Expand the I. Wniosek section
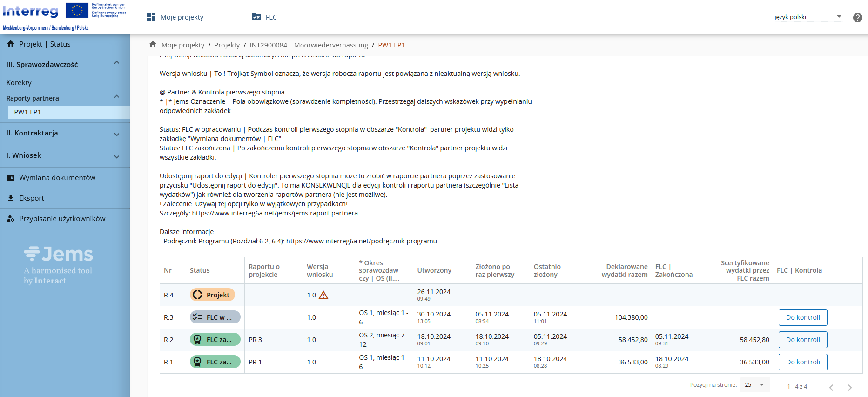The image size is (868, 397). click(x=117, y=156)
